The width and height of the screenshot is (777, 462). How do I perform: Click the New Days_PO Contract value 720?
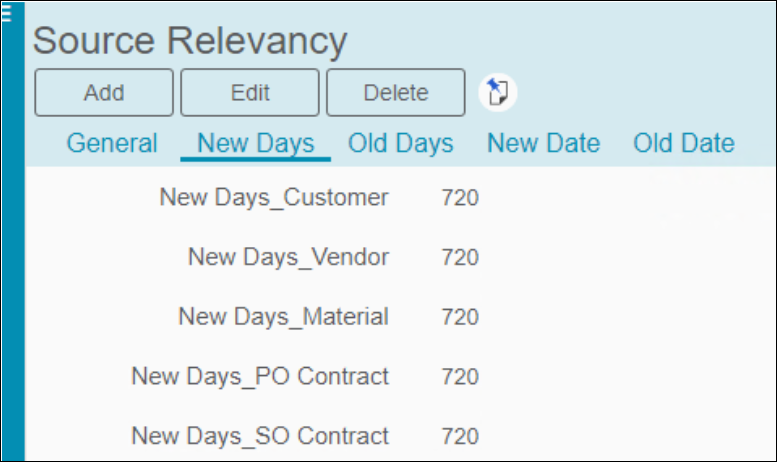pyautogui.click(x=460, y=377)
